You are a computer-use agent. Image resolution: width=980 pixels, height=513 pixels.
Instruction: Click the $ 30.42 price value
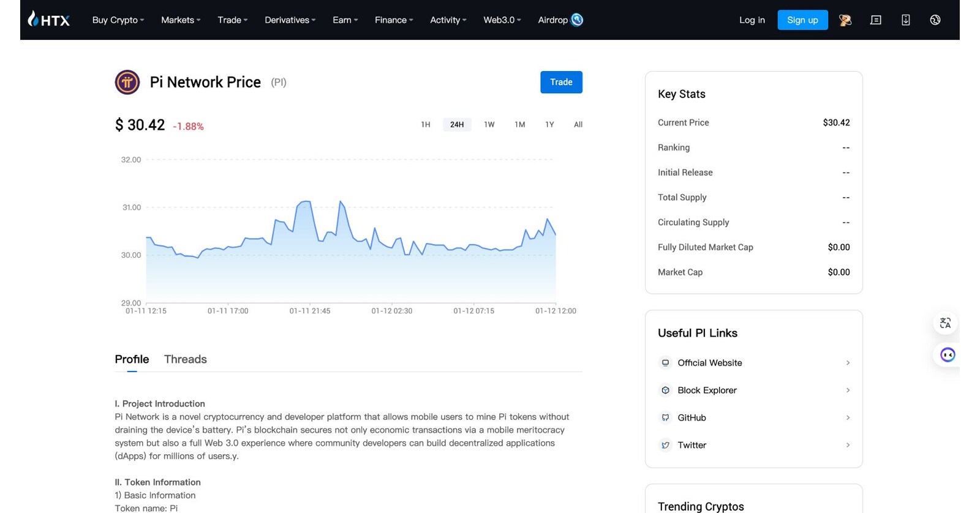pos(140,125)
